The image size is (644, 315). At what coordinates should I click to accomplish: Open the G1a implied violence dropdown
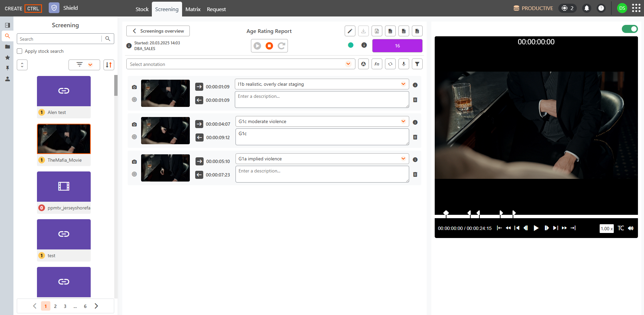pos(322,159)
